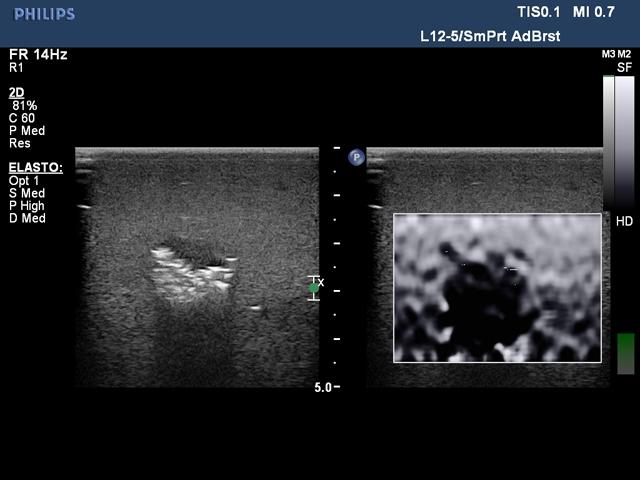640x480 pixels.
Task: Click the green focal zone marker
Action: point(313,288)
